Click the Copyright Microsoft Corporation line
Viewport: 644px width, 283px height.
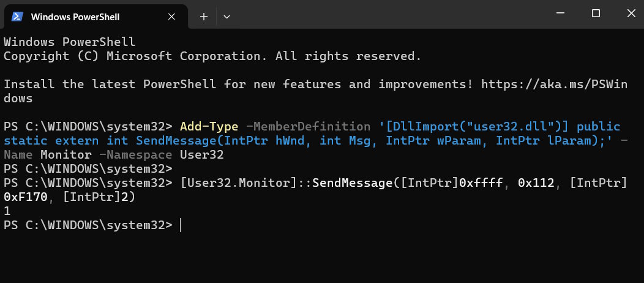point(212,56)
